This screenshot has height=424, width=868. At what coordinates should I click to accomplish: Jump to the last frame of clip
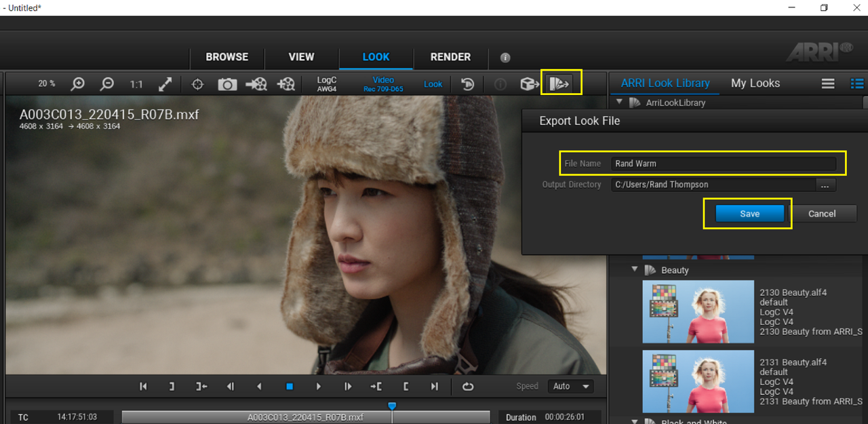click(435, 386)
